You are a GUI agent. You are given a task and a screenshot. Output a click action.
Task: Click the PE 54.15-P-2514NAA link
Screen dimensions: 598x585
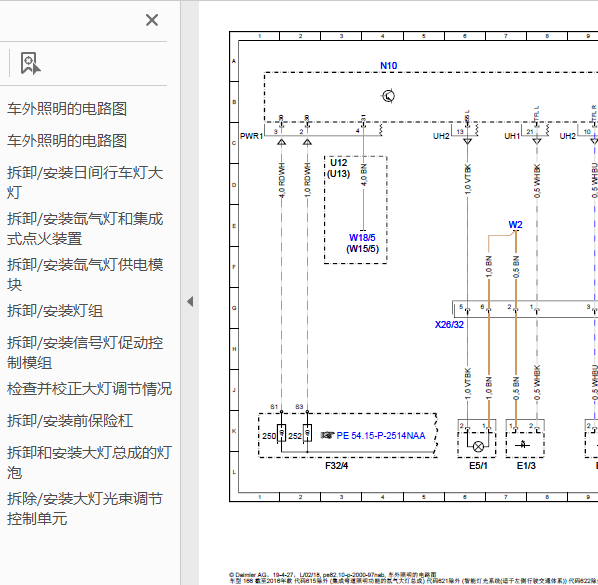click(381, 436)
